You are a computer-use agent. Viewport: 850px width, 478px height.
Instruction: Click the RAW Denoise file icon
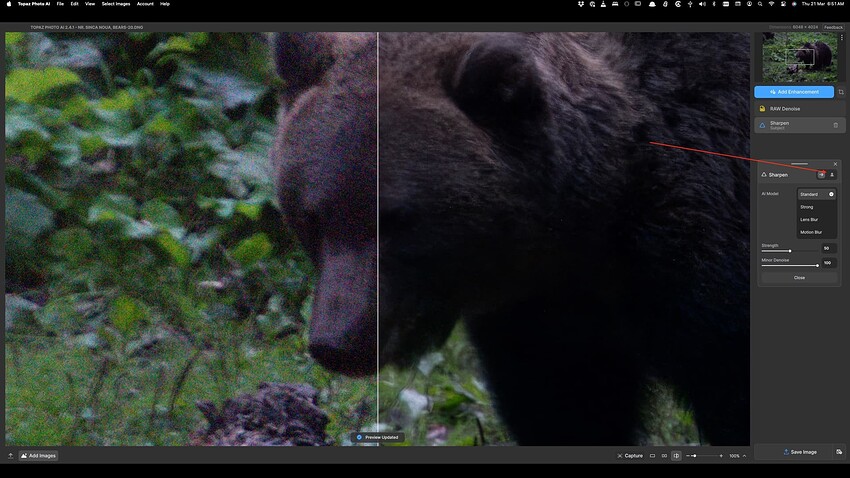pos(762,109)
